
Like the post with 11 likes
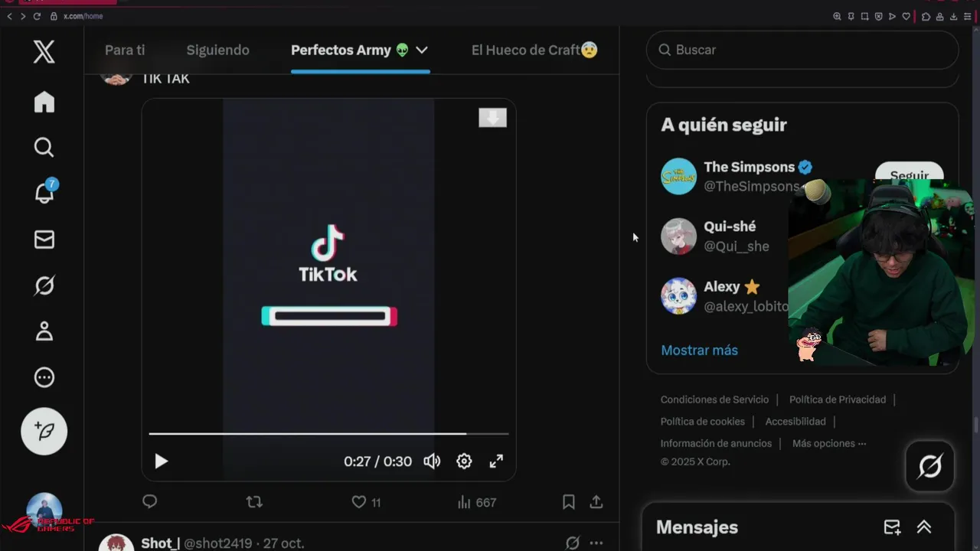coord(366,502)
